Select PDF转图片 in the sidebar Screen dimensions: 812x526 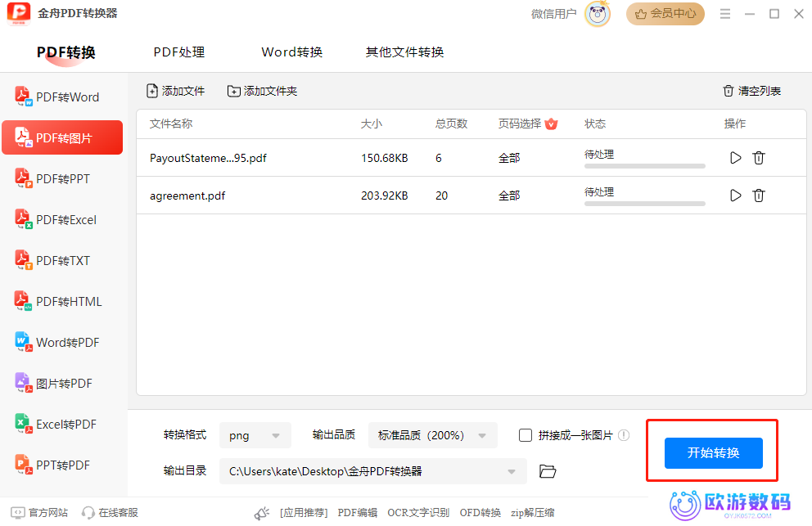click(62, 137)
